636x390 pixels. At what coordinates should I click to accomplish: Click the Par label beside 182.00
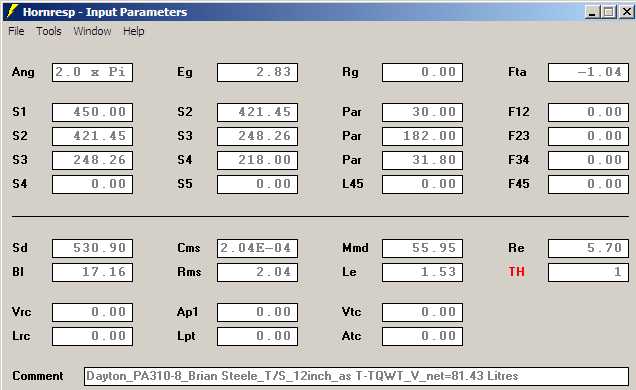[352, 136]
